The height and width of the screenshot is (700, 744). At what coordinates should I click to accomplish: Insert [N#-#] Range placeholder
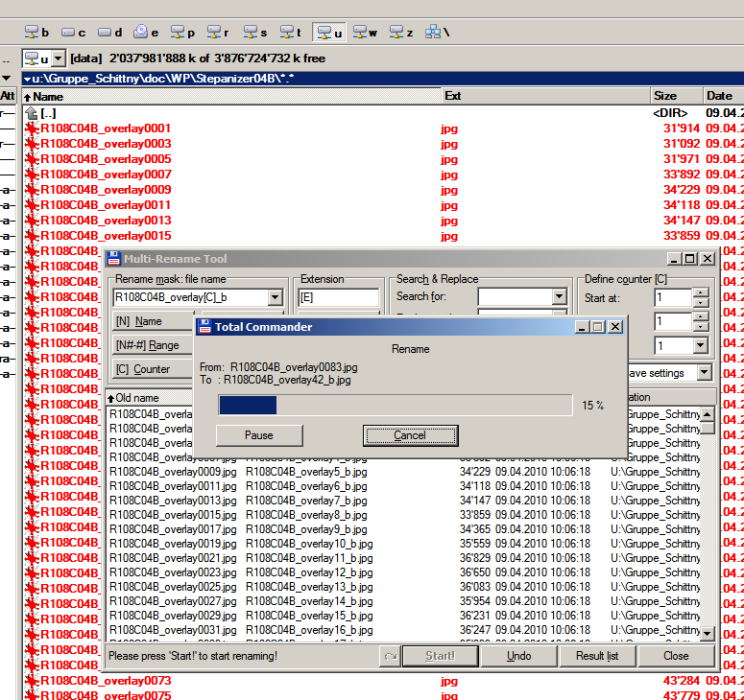(x=153, y=345)
